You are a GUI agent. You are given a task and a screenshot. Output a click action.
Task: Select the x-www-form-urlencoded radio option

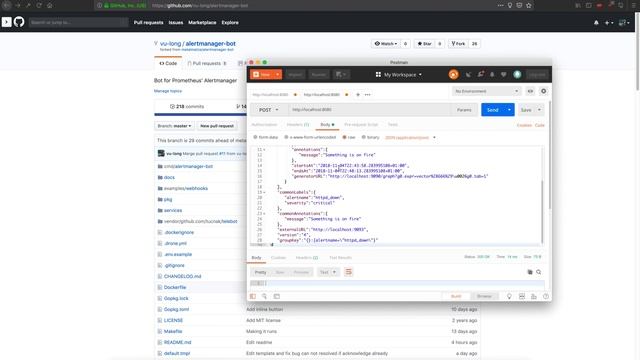point(310,137)
